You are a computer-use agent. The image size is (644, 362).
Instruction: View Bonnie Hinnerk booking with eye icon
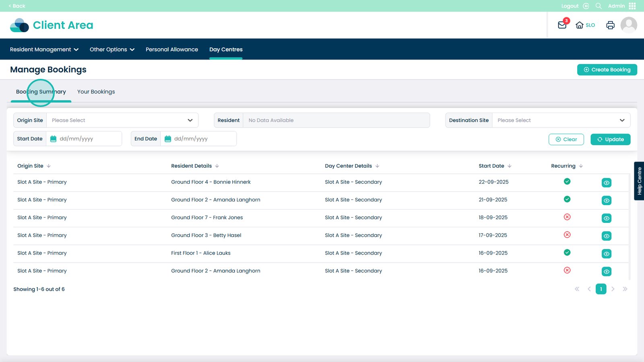(606, 183)
